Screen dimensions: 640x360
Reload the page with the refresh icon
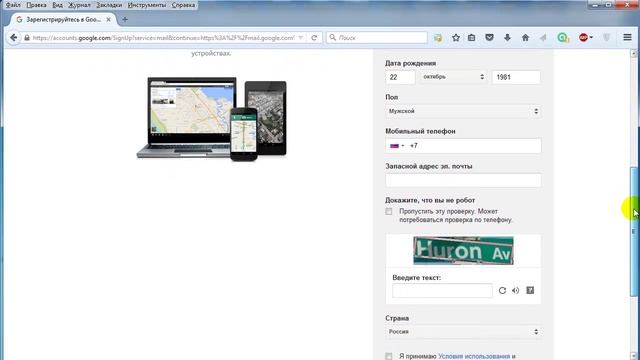314,38
